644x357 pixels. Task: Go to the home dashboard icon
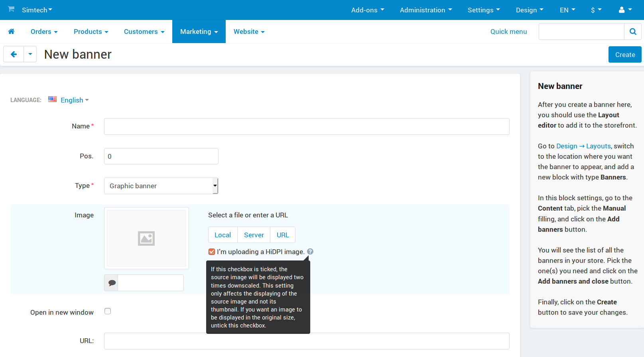coord(11,32)
